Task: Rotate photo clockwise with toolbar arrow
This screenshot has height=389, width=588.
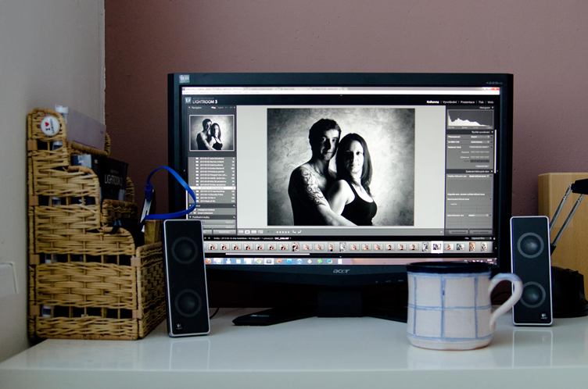Action: point(300,232)
